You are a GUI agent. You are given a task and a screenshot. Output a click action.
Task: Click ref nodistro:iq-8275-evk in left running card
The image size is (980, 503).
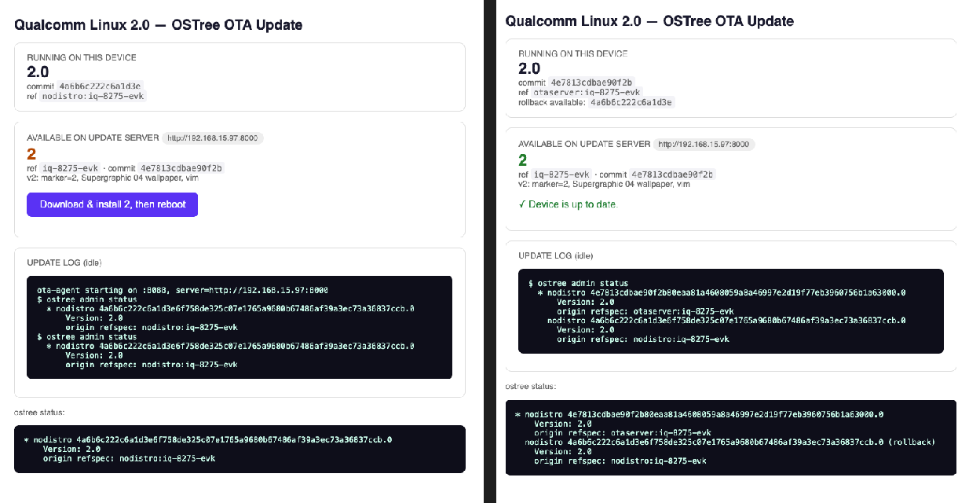click(93, 96)
